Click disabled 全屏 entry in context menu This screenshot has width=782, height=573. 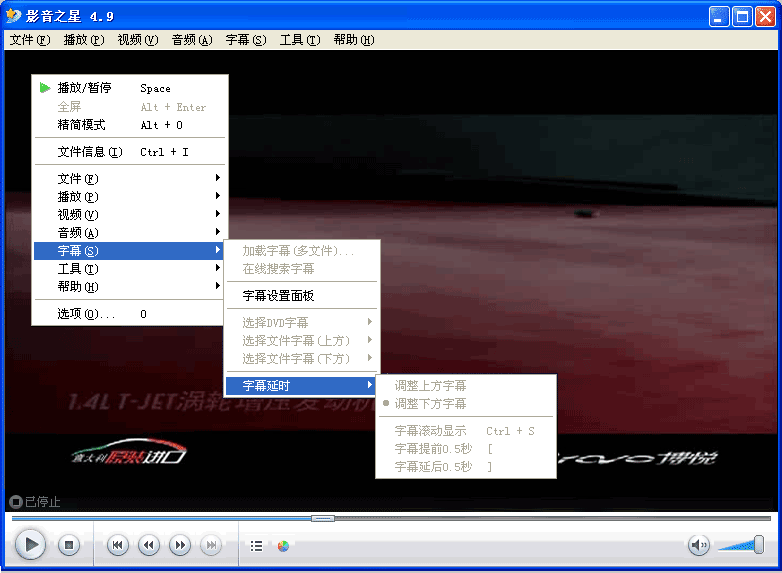click(x=130, y=107)
